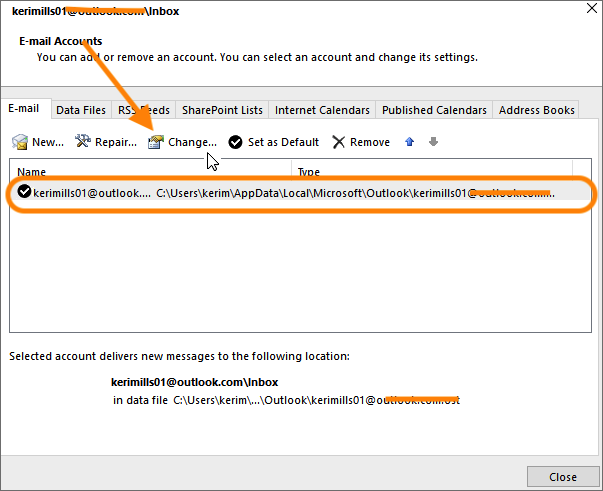Click the Close button
Viewport: 603px width, 491px height.
click(x=563, y=477)
